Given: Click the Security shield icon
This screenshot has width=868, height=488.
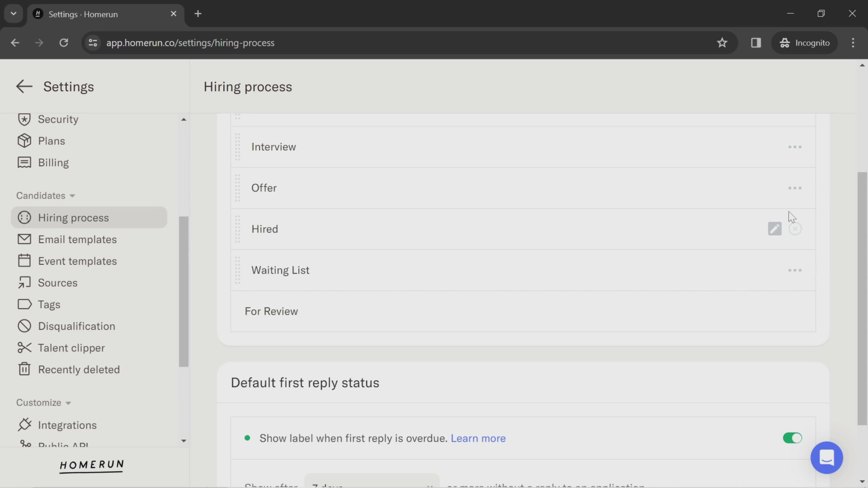Looking at the screenshot, I should click(24, 119).
